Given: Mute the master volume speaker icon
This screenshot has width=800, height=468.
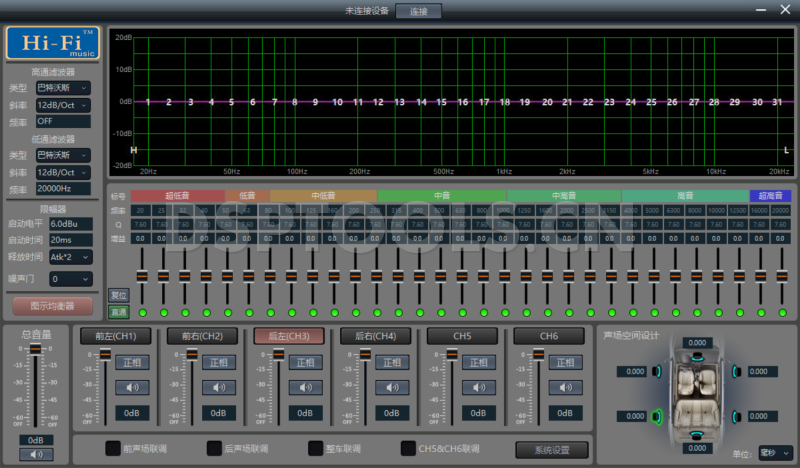Looking at the screenshot, I should coord(36,454).
